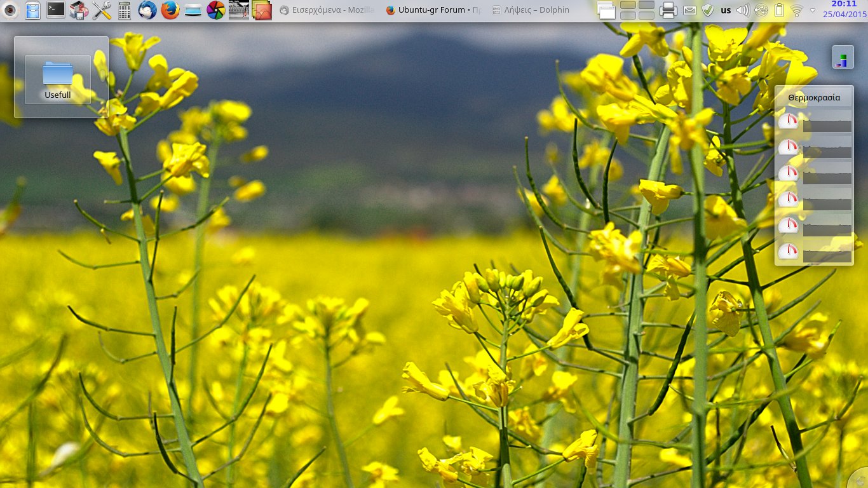Viewport: 868px width, 488px height.
Task: Click the second temperature gauge in Θερμοκρασία widget
Action: (x=789, y=147)
